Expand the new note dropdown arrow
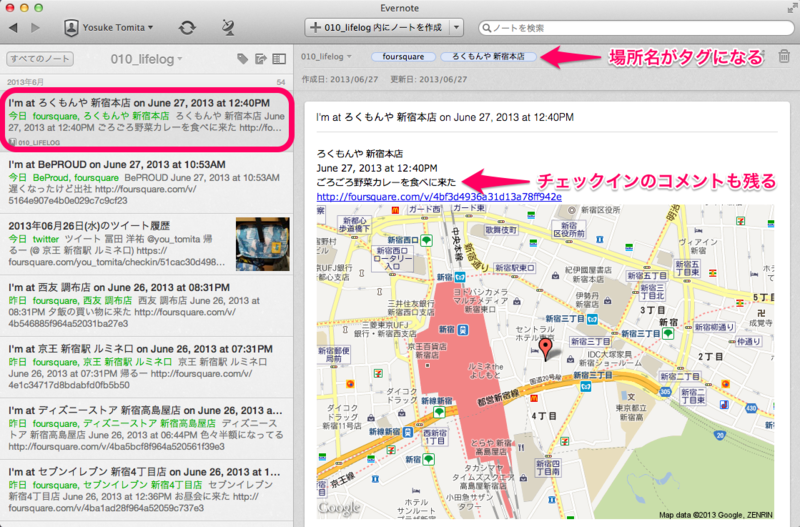 (x=456, y=28)
